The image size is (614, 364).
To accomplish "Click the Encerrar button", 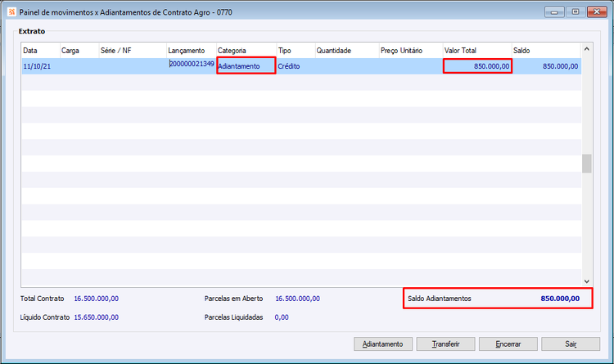I will 508,344.
